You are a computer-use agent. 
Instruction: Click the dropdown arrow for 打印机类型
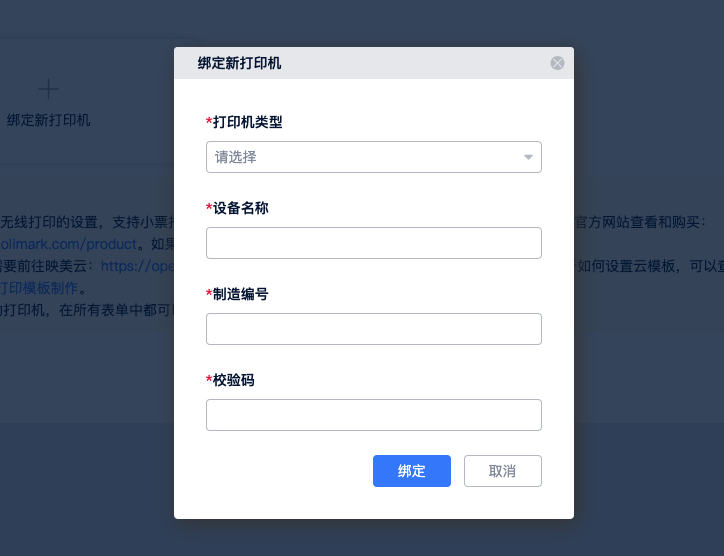pyautogui.click(x=528, y=157)
